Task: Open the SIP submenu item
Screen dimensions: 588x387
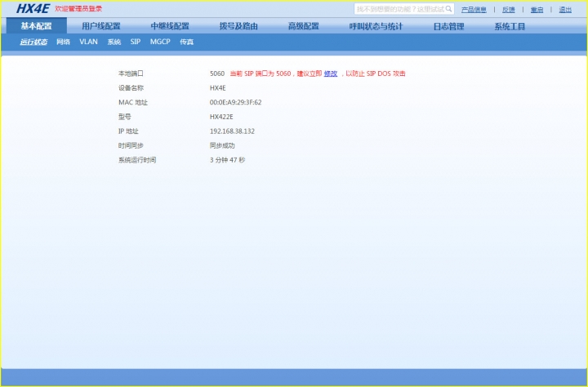Action: [136, 42]
